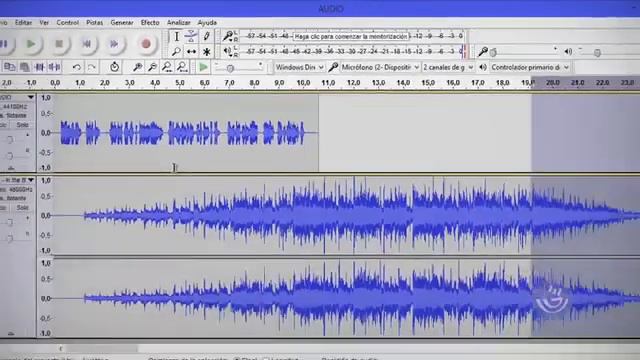
Task: Adjust the first track's pan slider
Action: tap(10, 156)
